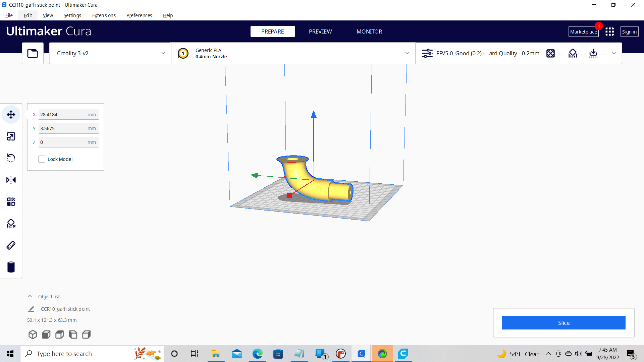Click the extruder 1 material icon

click(183, 53)
